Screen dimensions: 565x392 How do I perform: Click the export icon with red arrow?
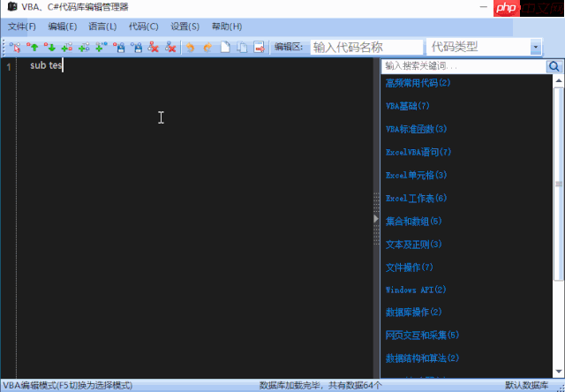pos(260,47)
